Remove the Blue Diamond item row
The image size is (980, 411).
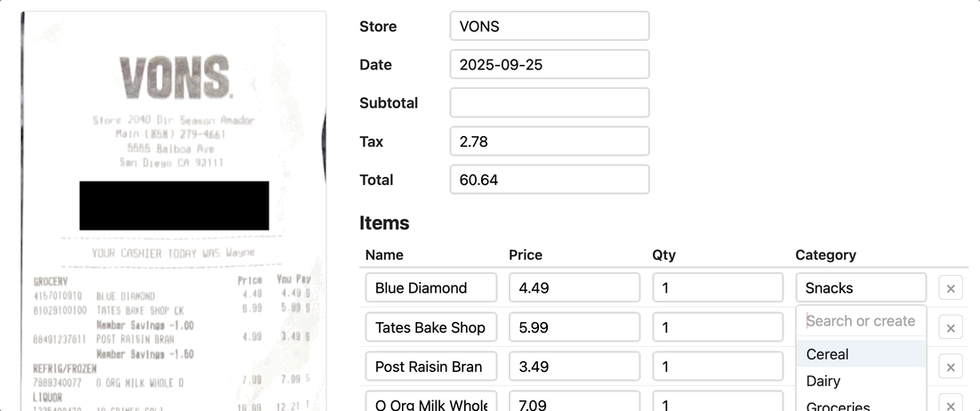951,288
